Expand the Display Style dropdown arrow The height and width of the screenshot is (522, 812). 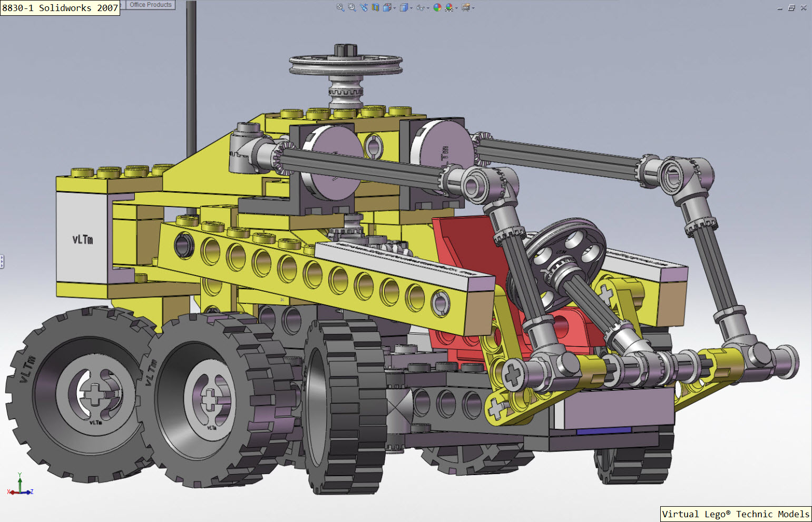point(411,8)
